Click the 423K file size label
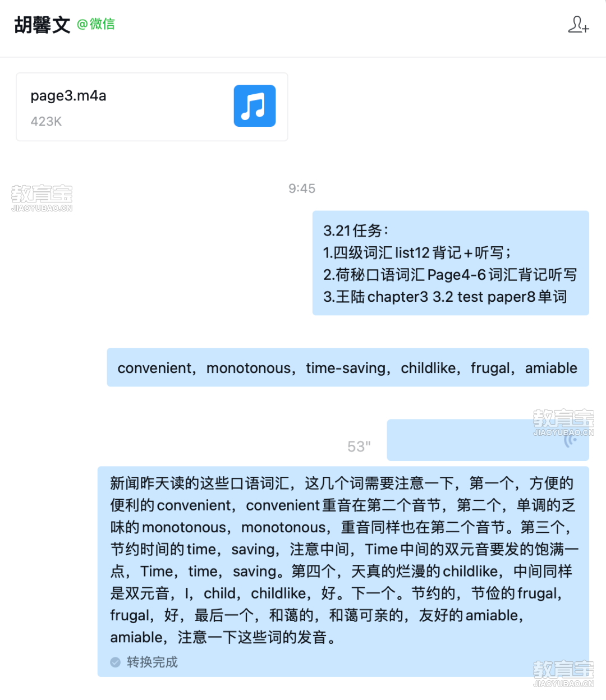Viewport: 606px width, 700px height. point(46,121)
